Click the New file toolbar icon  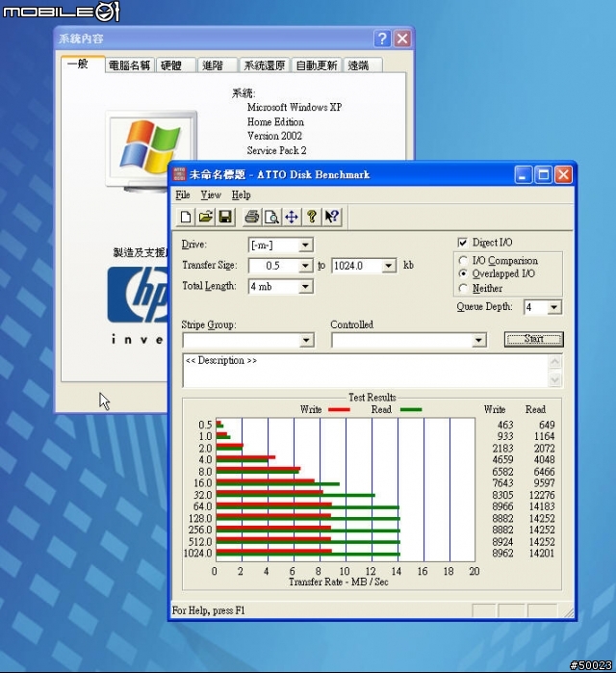[186, 217]
